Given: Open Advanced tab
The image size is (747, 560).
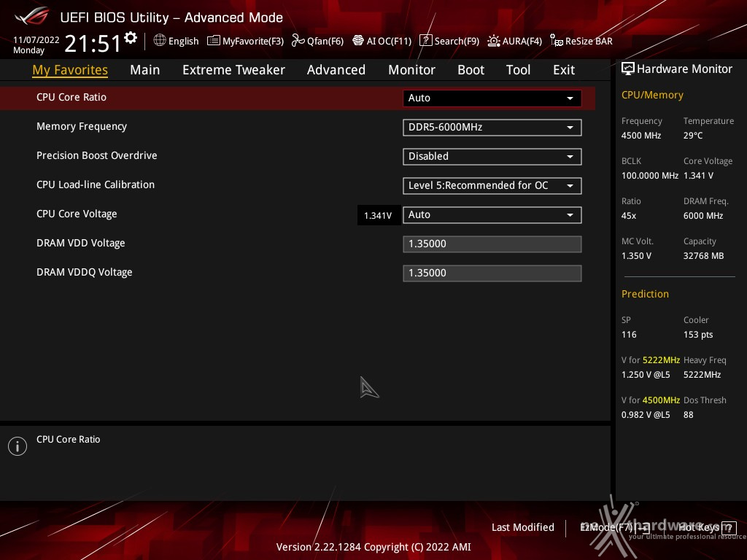Looking at the screenshot, I should (336, 70).
